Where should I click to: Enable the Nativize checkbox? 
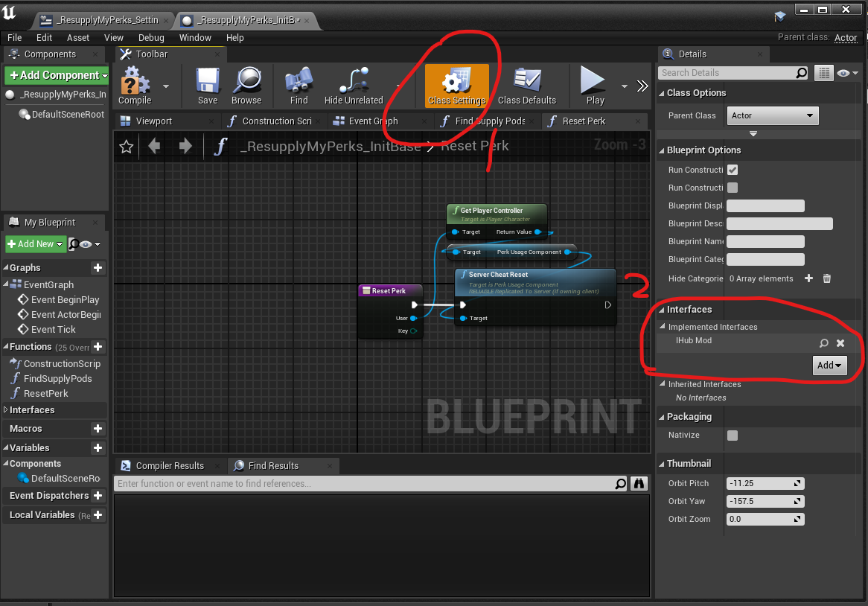[733, 436]
